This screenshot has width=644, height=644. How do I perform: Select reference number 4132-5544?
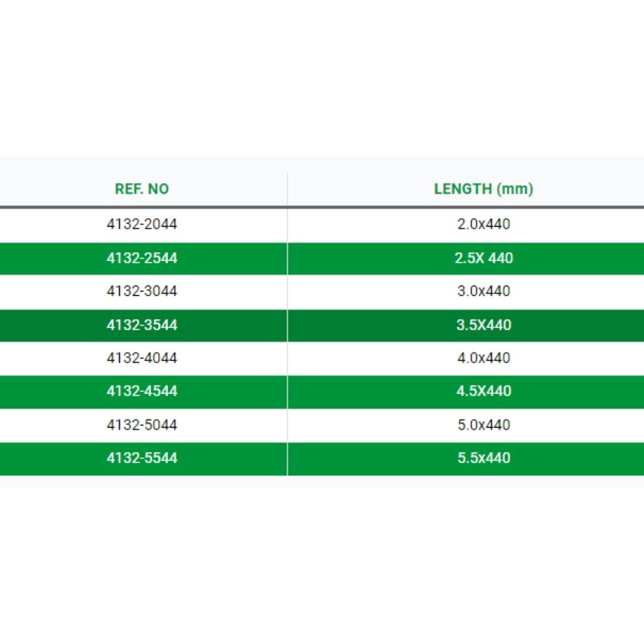[x=142, y=458]
